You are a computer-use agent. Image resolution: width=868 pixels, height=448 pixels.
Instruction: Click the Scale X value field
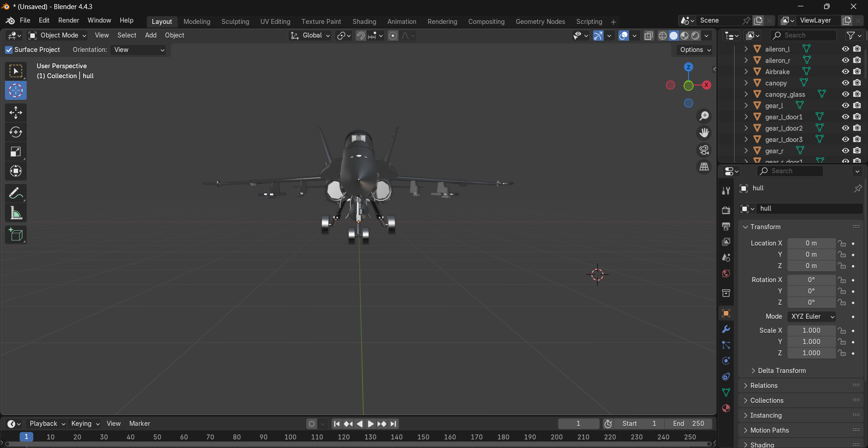tap(811, 330)
